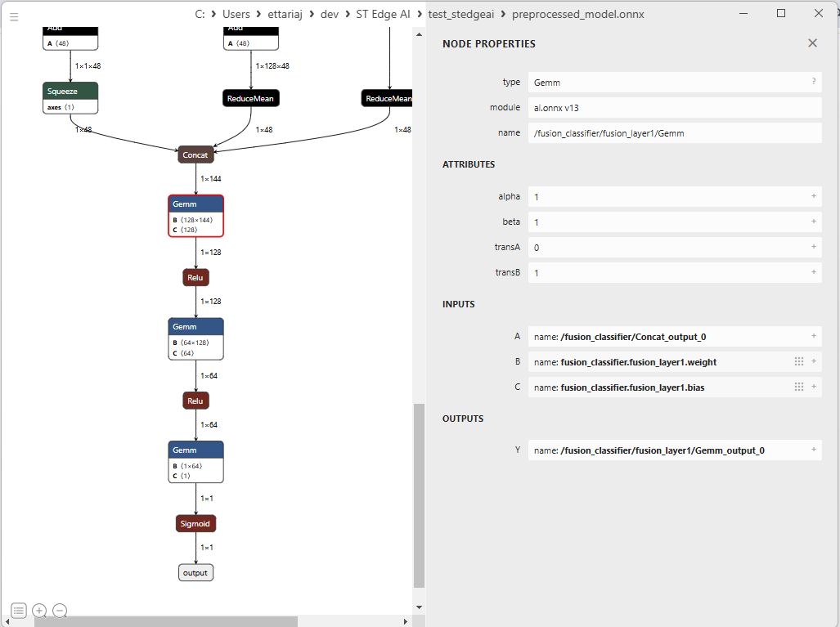Open the hamburger menu
The width and height of the screenshot is (840, 627).
[x=13, y=17]
